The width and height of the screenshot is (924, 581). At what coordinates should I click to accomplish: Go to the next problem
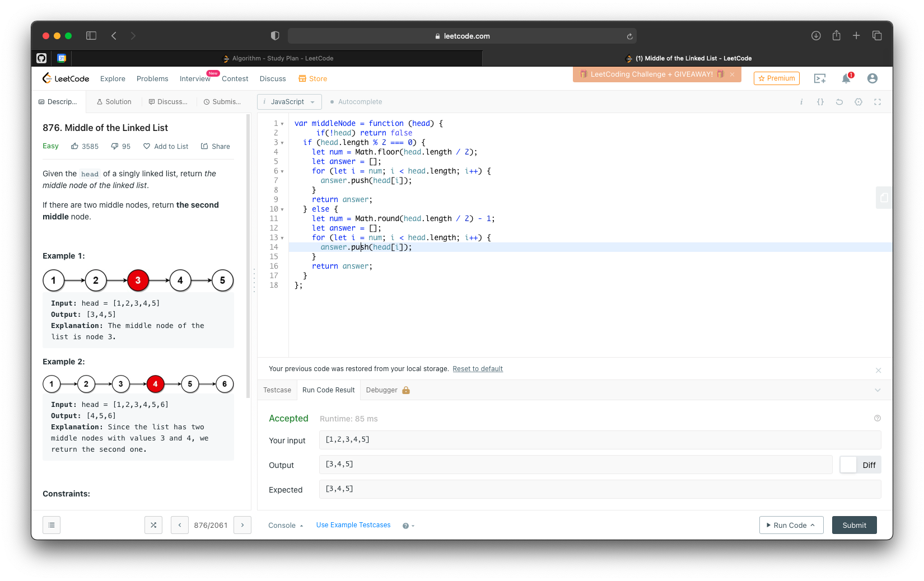pos(242,525)
